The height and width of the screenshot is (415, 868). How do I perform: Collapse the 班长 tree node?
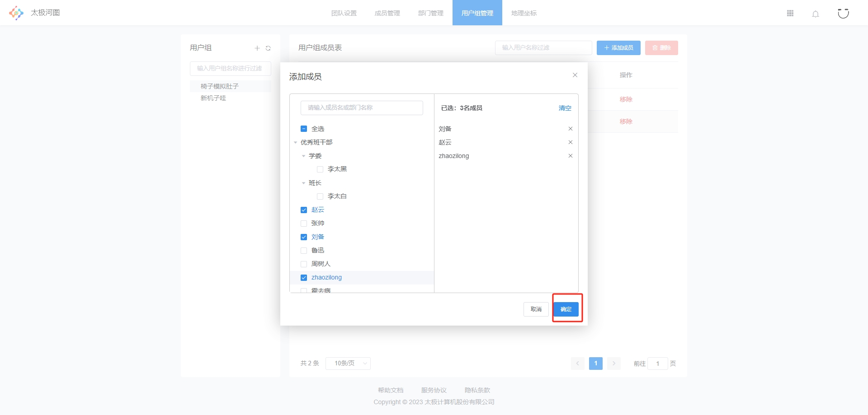304,183
